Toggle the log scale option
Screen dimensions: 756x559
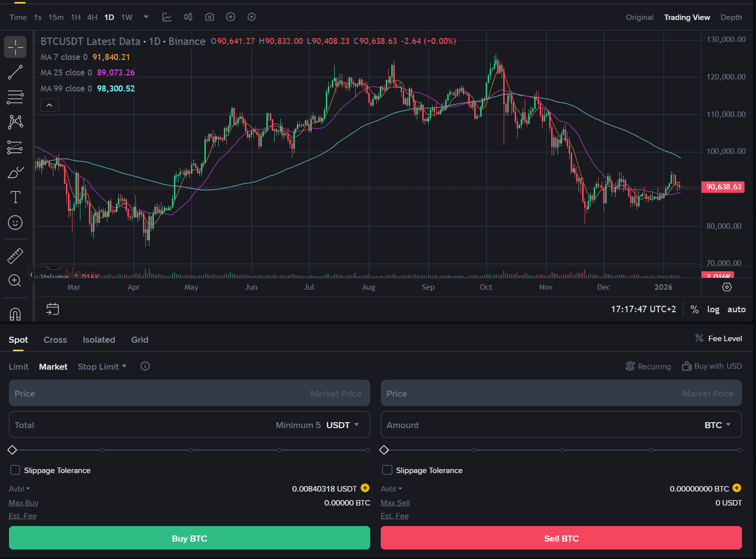point(713,309)
